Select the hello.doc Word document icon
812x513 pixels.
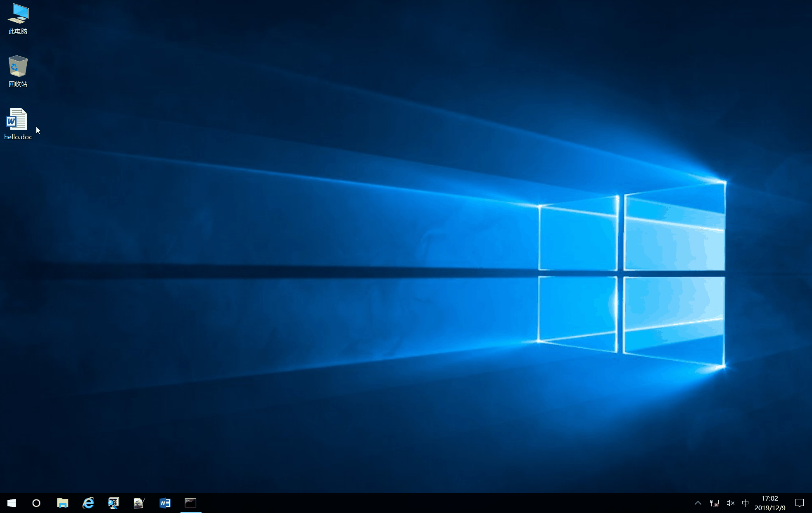click(18, 124)
